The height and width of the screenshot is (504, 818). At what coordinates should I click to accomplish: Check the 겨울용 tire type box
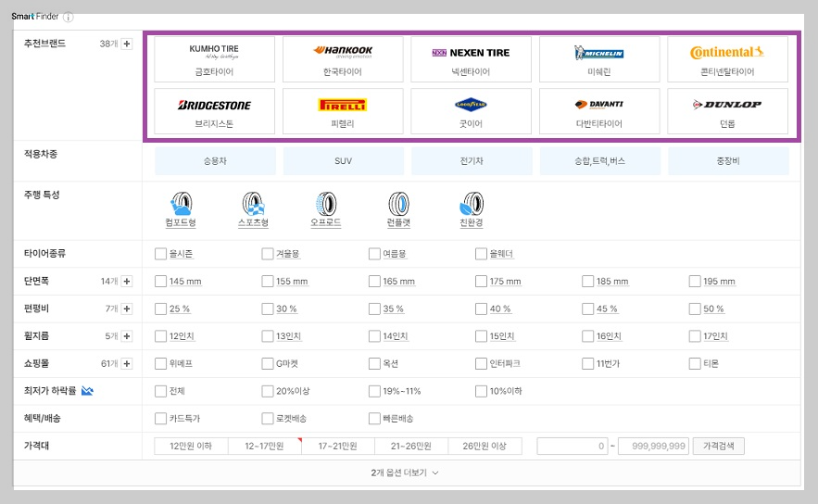268,254
